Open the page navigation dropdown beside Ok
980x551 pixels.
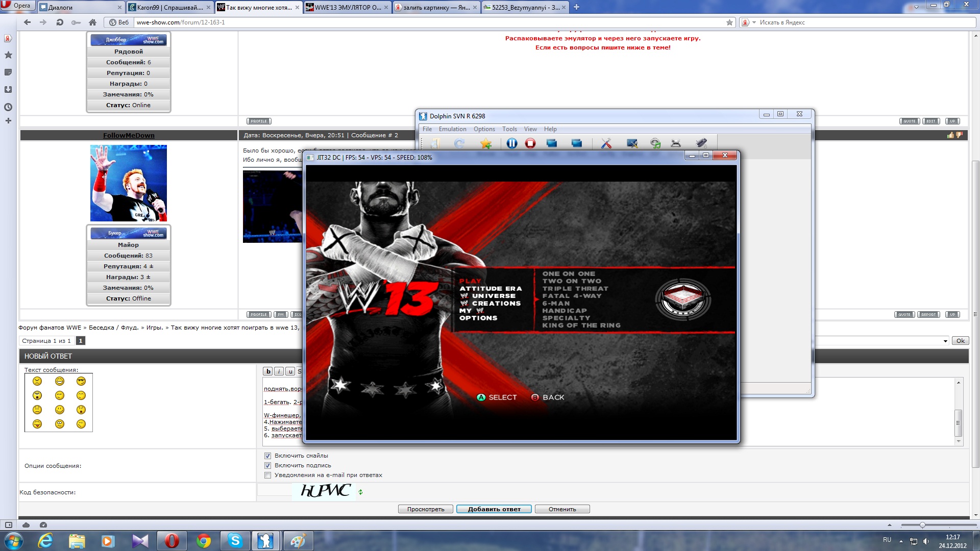[x=945, y=341]
